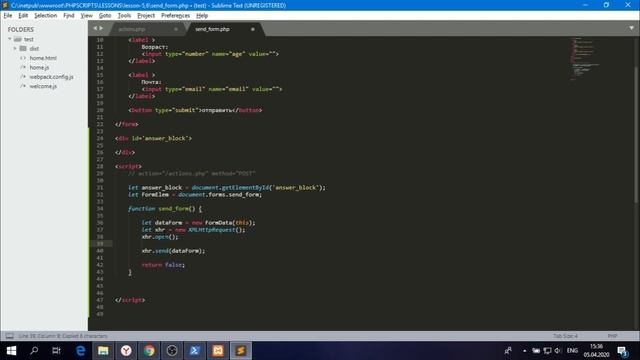Open PowerShell from taskbar

(x=195, y=351)
